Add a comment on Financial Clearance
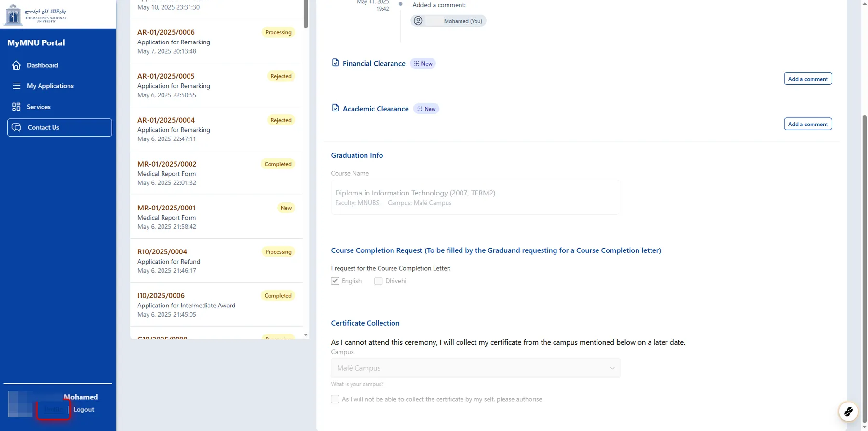 click(x=808, y=79)
